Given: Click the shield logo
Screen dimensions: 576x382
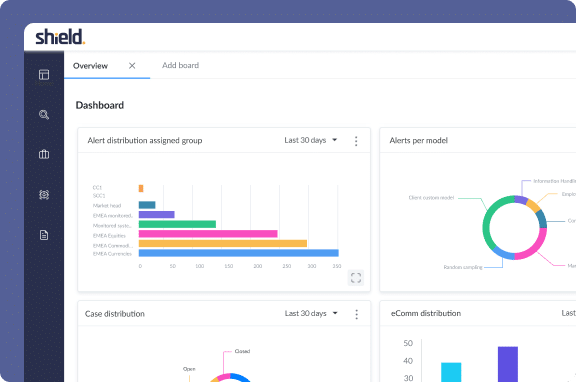Looking at the screenshot, I should pos(60,37).
